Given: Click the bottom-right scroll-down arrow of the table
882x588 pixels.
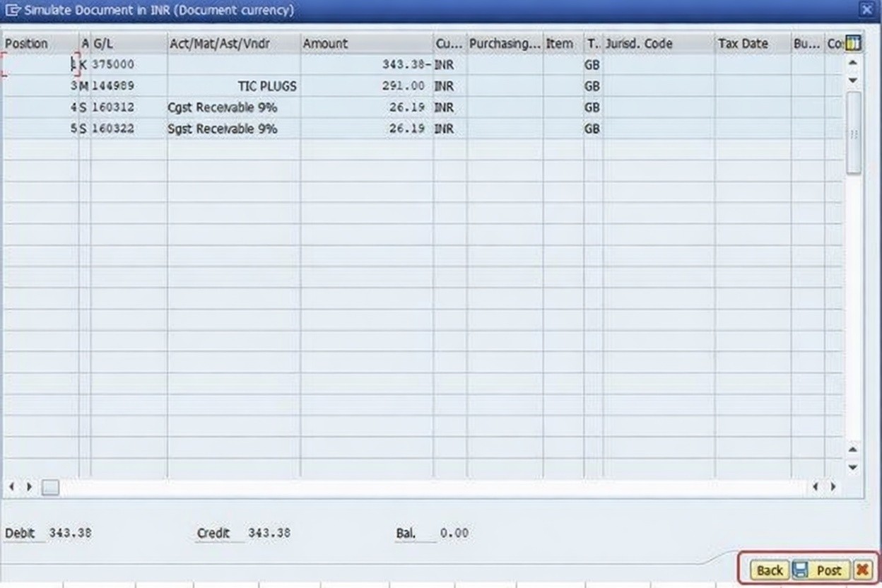Looking at the screenshot, I should (x=853, y=467).
